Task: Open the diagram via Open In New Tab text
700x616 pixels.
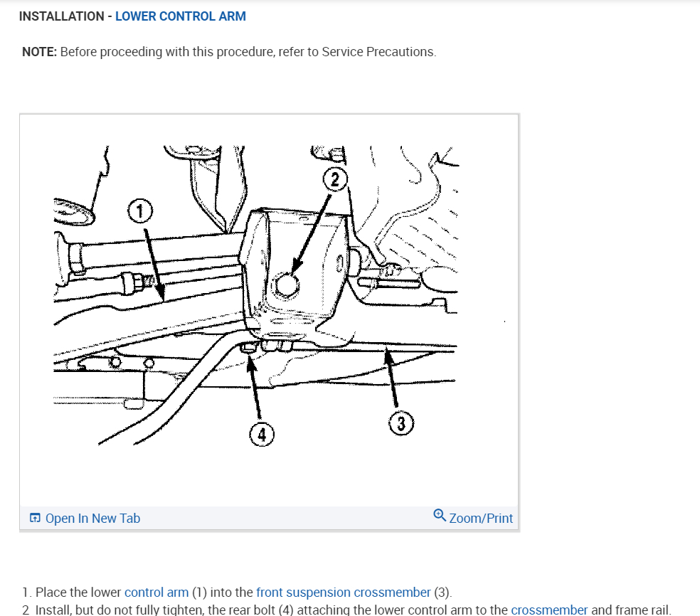Action: pos(92,519)
